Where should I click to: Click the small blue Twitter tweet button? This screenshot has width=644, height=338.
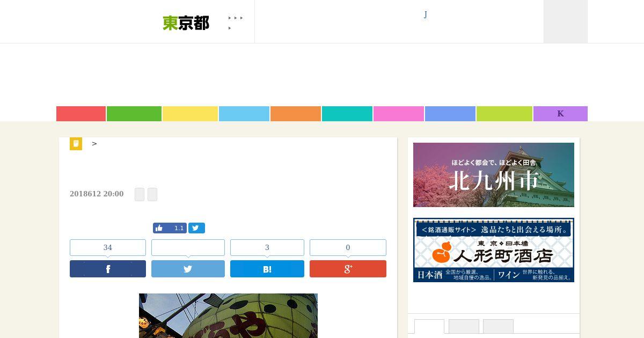196,228
